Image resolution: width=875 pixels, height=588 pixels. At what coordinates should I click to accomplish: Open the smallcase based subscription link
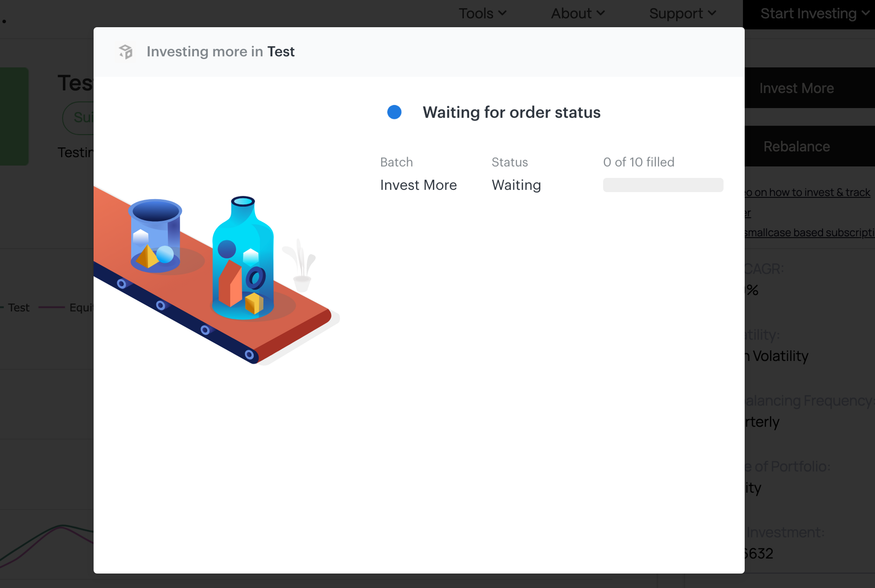tap(810, 233)
